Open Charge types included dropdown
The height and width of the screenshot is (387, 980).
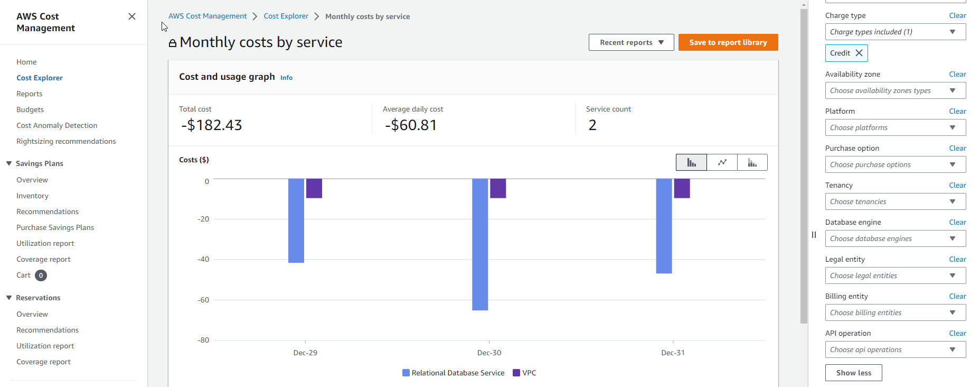pos(896,32)
